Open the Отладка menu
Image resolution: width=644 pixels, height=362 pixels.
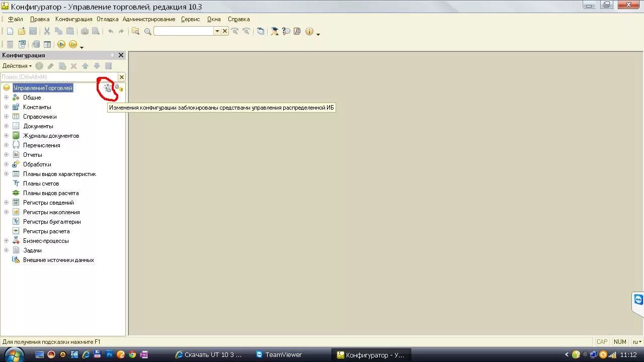(108, 19)
